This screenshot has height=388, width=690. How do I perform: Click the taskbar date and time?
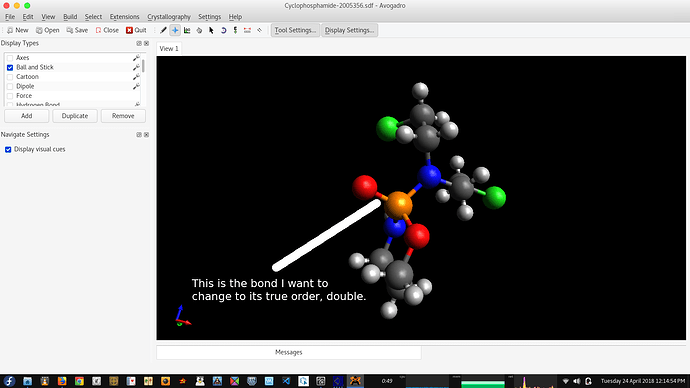point(643,381)
